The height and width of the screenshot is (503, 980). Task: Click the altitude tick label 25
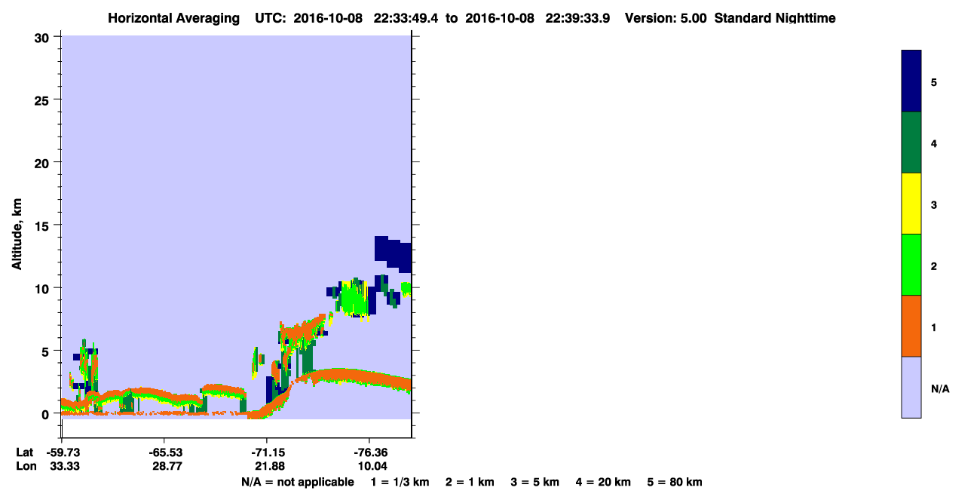point(44,100)
